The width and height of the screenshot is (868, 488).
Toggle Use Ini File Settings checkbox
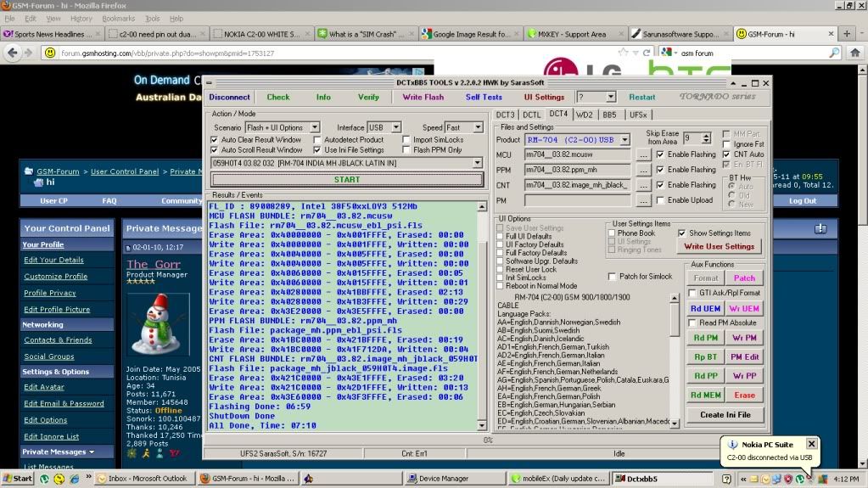click(x=317, y=150)
